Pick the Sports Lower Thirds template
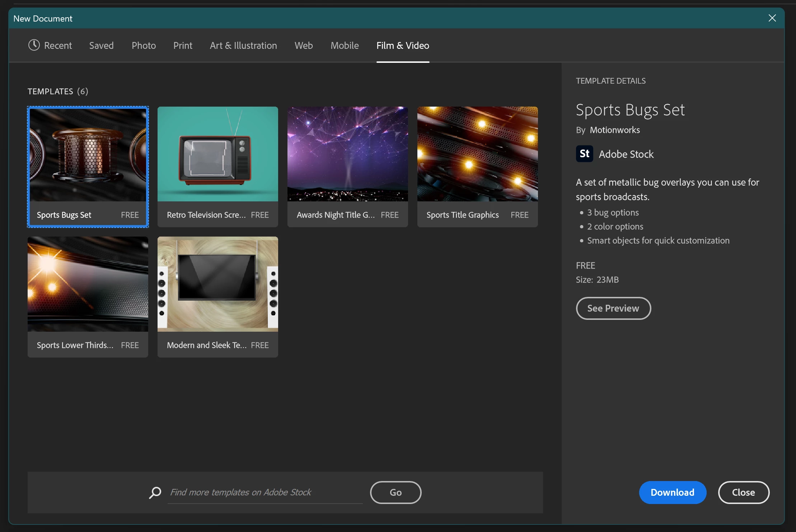796x532 pixels. tap(88, 284)
